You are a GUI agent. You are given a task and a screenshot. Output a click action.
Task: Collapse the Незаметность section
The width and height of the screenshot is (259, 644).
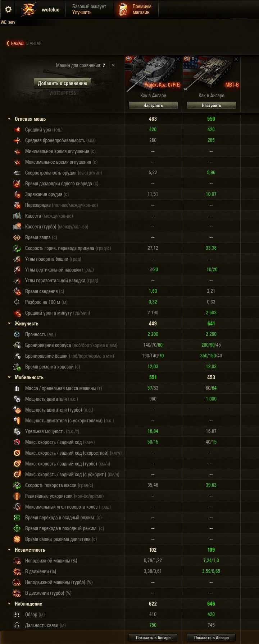[x=9, y=550]
